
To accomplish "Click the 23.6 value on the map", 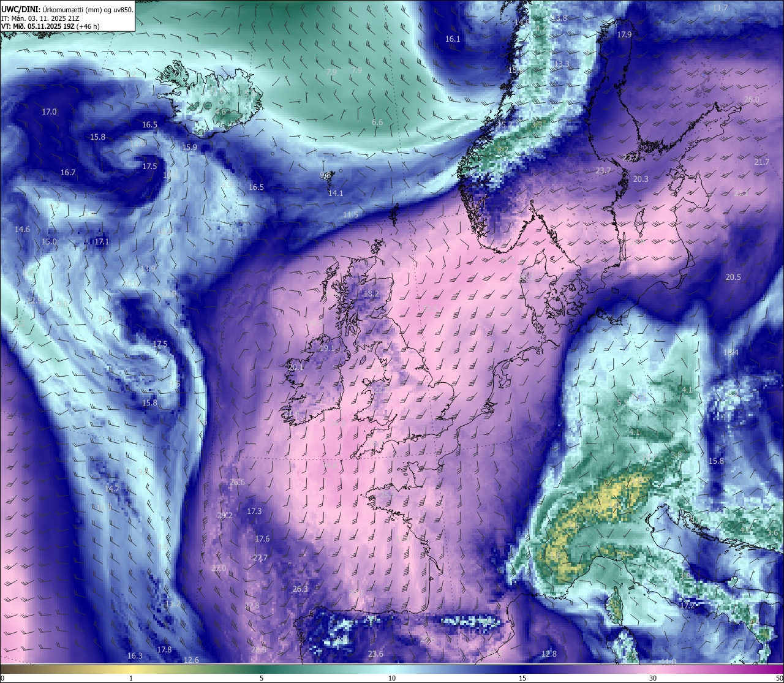I will 375,654.
